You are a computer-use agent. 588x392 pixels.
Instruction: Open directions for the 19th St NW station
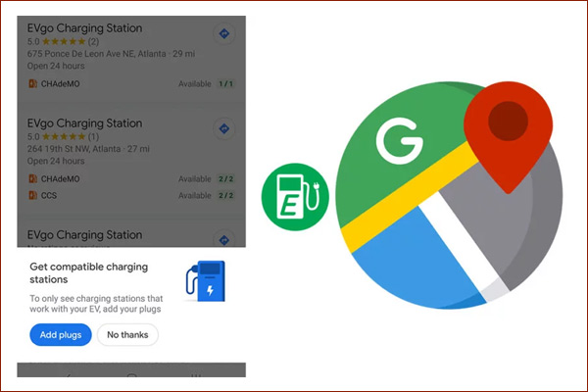223,128
